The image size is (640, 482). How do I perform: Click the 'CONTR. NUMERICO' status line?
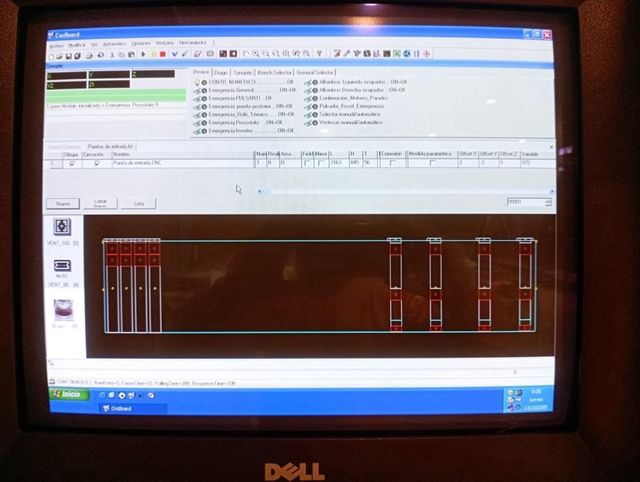[x=244, y=82]
